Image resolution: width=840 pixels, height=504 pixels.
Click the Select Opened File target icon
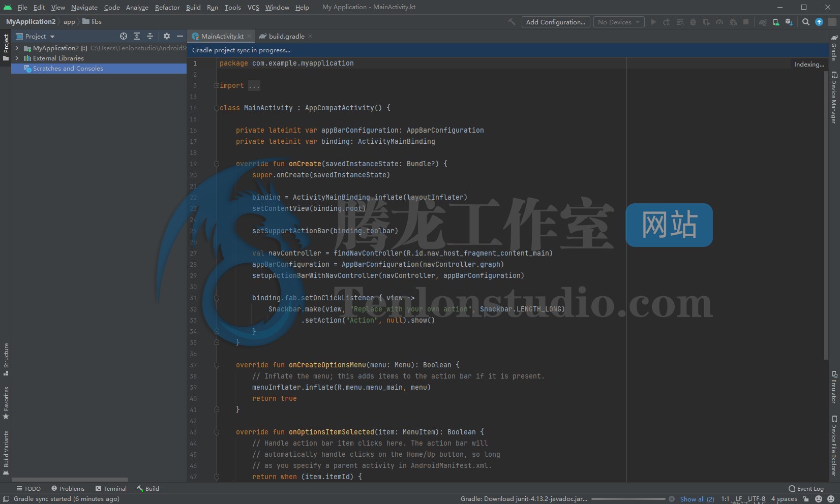click(x=124, y=36)
